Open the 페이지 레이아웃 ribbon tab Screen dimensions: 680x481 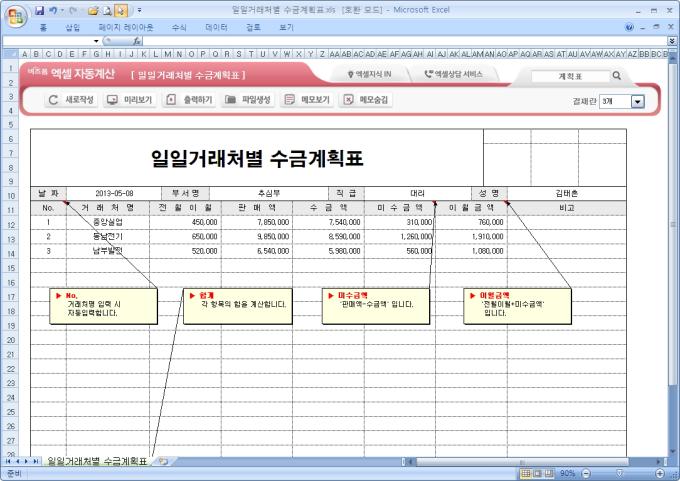point(126,27)
